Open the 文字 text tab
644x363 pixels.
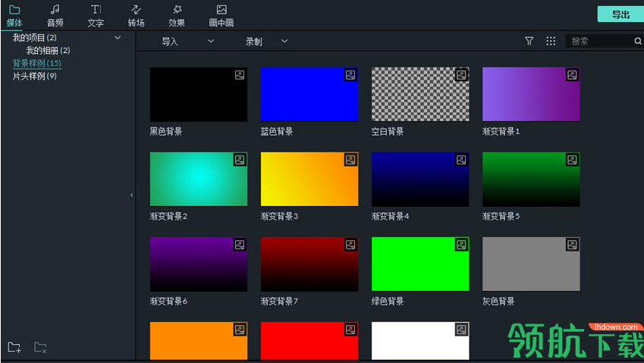[x=96, y=16]
